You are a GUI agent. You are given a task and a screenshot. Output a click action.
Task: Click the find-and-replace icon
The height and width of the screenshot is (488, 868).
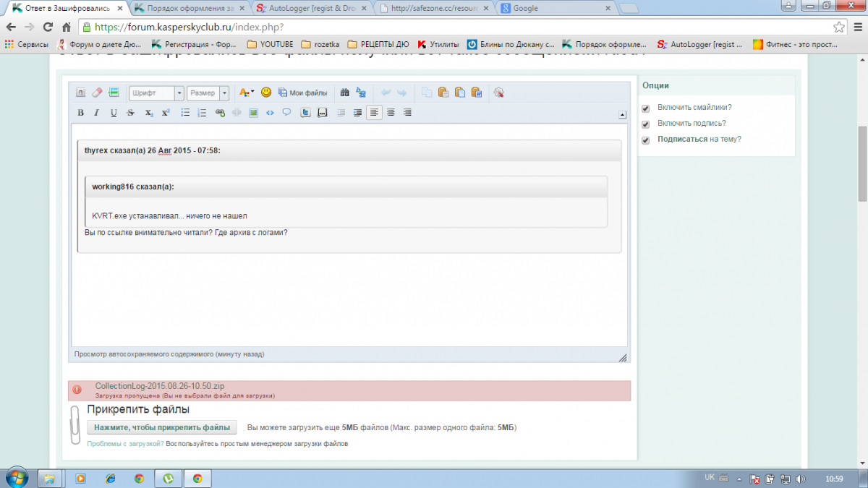point(361,93)
